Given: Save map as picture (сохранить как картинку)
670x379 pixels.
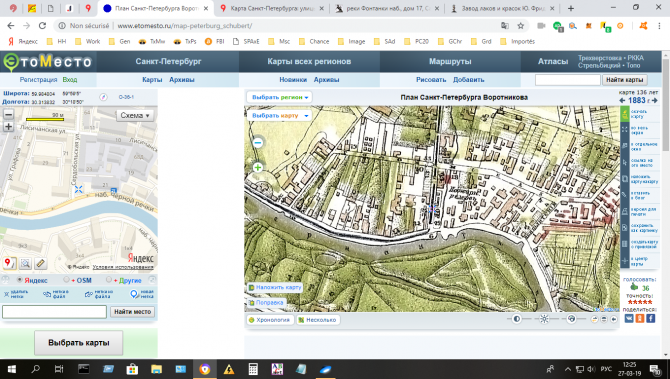Looking at the screenshot, I should pyautogui.click(x=625, y=228).
